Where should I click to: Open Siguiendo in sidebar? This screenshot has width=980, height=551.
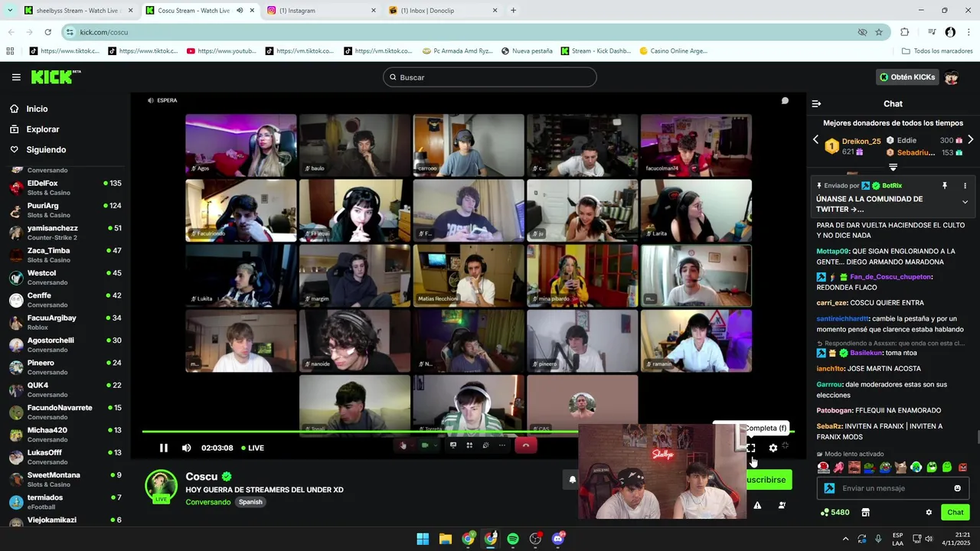pos(46,150)
